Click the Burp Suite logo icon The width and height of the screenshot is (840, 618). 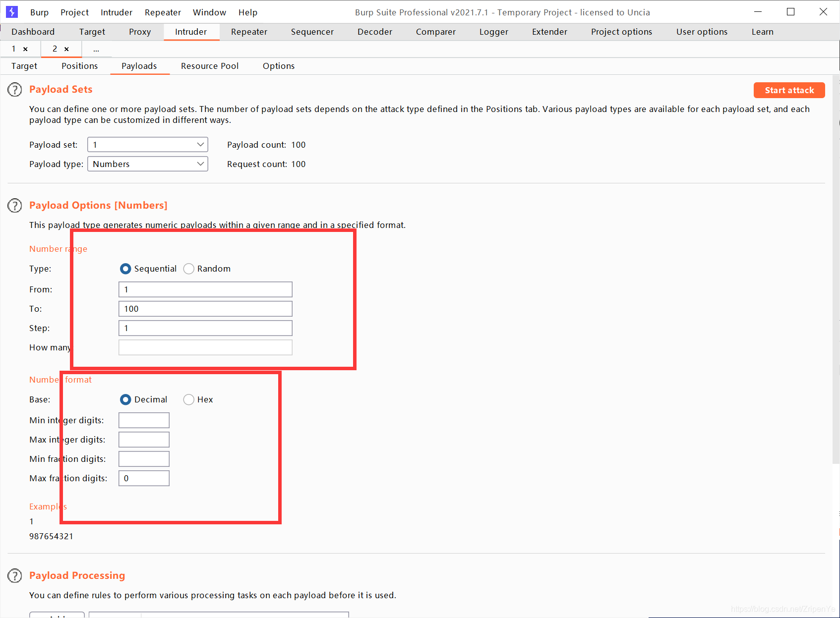(12, 12)
